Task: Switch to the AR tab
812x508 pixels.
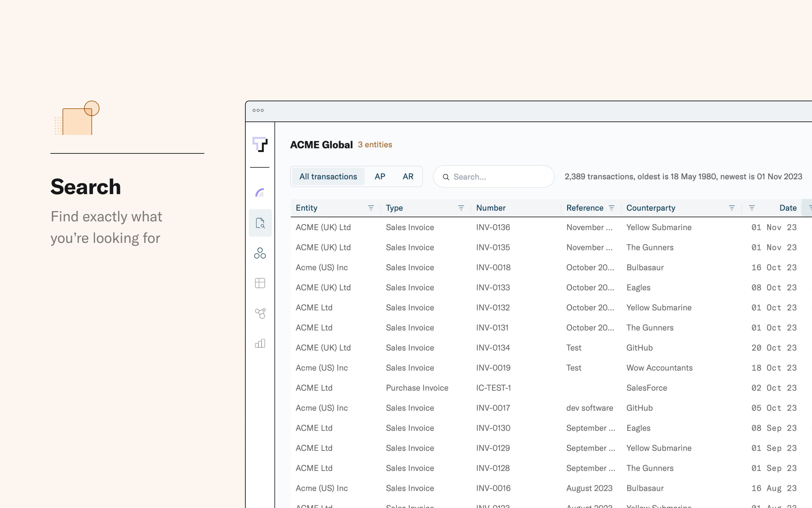Action: (x=408, y=177)
